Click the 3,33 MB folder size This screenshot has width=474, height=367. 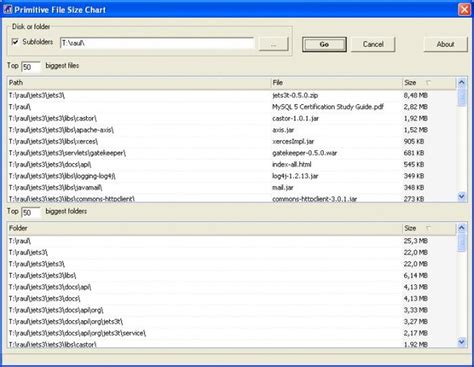tap(416, 310)
